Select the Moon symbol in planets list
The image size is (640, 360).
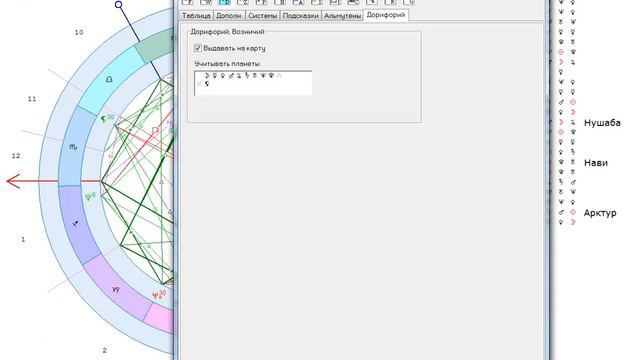(207, 75)
